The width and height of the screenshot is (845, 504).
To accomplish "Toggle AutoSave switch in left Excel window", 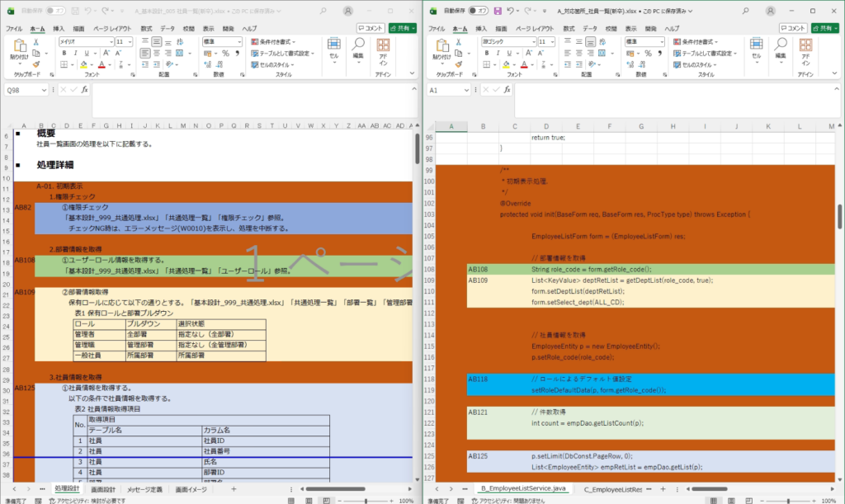I will point(55,11).
